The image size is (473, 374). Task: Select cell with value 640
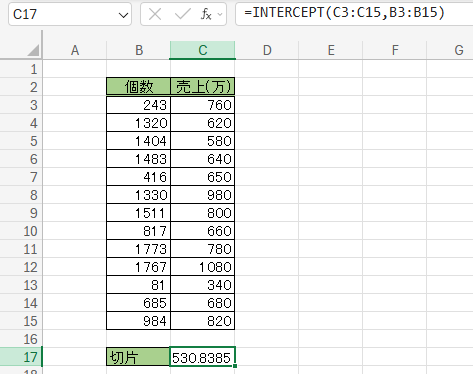tap(203, 159)
